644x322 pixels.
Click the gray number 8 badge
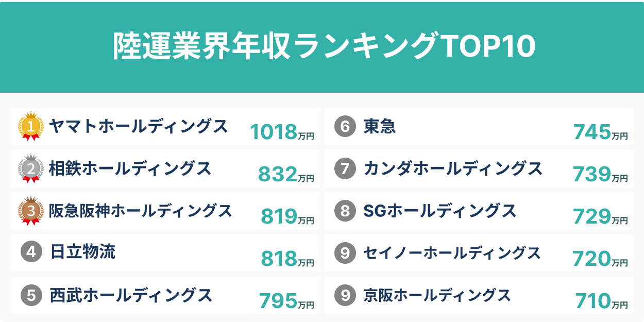pos(345,211)
